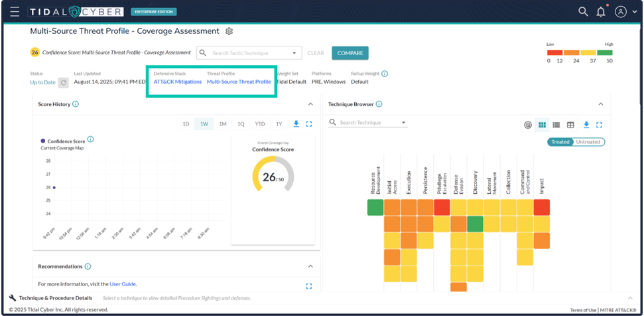
Task: Open the Terms of Use link
Action: [583, 310]
